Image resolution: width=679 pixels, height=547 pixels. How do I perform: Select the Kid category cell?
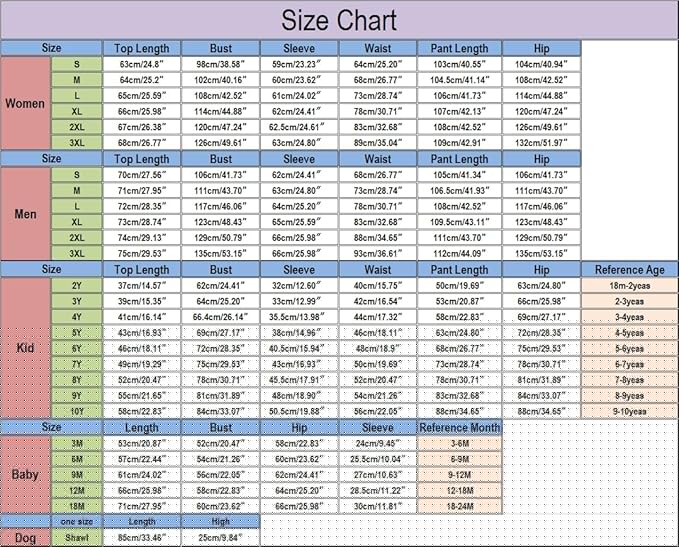pyautogui.click(x=26, y=348)
